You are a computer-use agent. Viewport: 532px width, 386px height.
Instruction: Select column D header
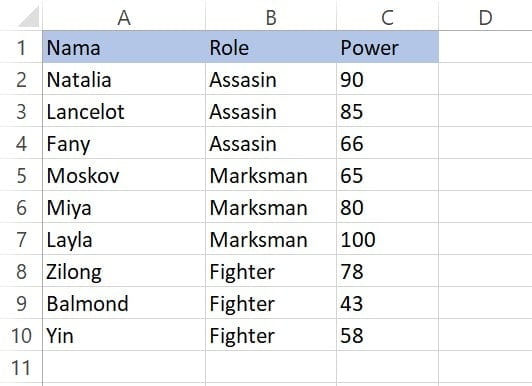(x=485, y=15)
